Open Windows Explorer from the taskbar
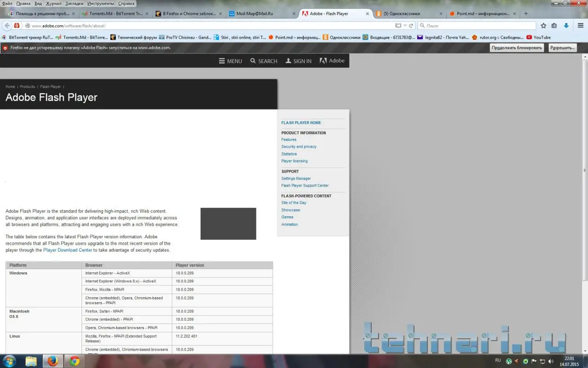Image resolution: width=588 pixels, height=368 pixels. click(x=31, y=361)
